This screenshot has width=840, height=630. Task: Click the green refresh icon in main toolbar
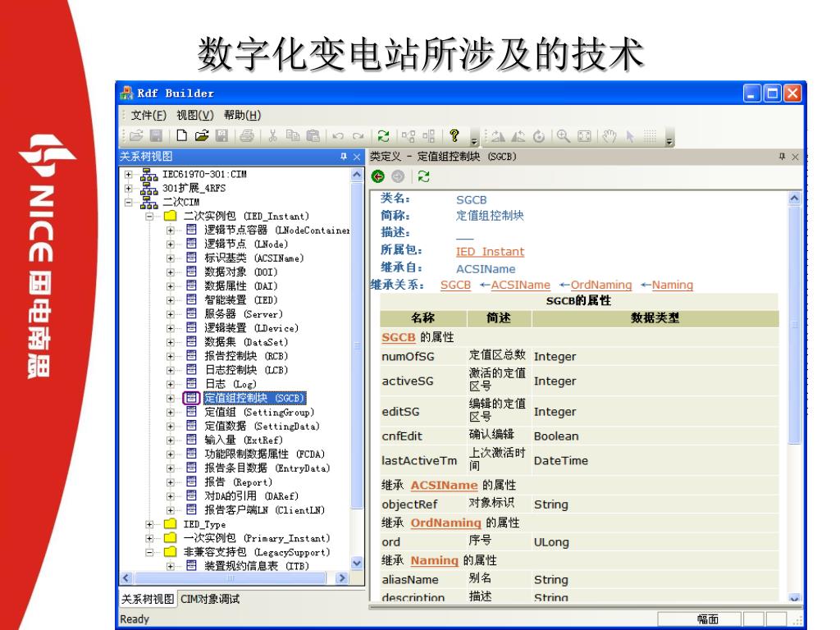pyautogui.click(x=384, y=136)
